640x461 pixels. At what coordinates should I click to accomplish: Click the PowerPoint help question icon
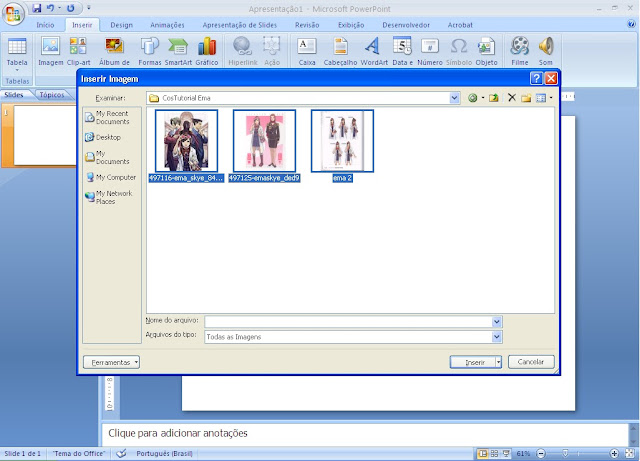[631, 24]
